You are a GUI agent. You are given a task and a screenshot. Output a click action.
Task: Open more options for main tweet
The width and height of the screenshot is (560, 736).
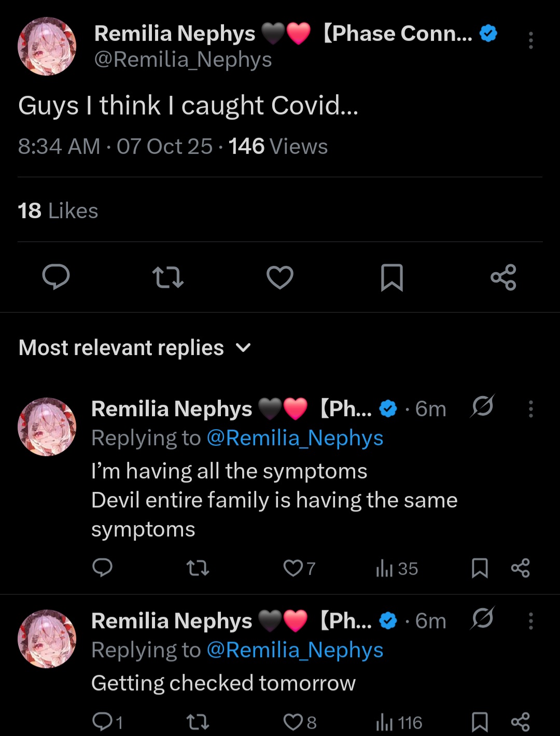tap(530, 40)
